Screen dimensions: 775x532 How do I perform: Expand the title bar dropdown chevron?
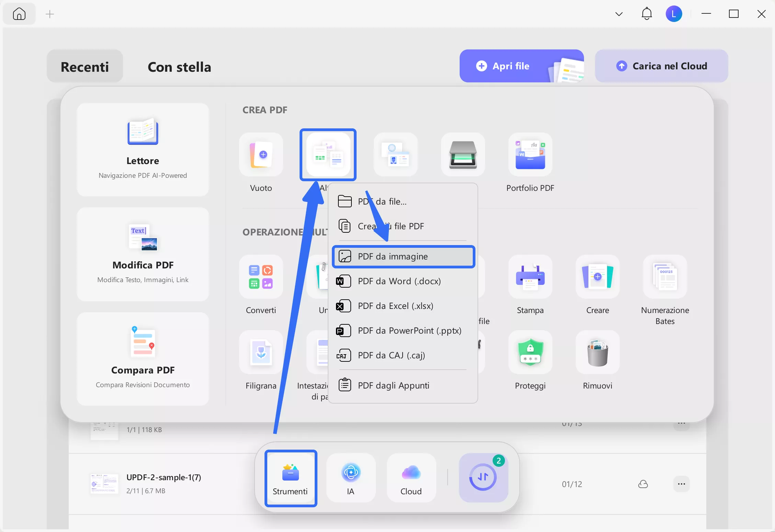[x=619, y=14]
